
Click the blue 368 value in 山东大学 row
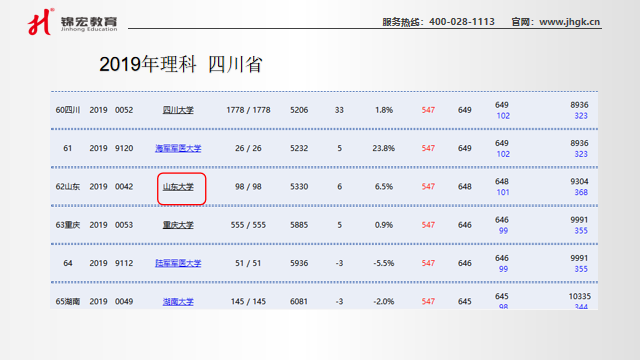(x=581, y=192)
